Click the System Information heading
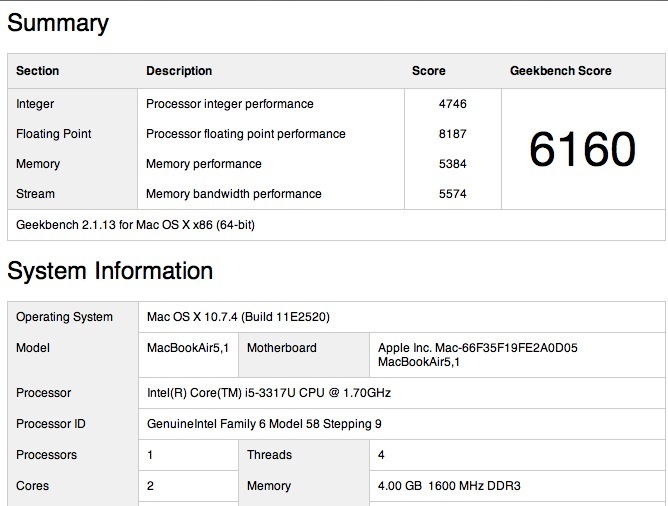This screenshot has height=506, width=668. (110, 271)
